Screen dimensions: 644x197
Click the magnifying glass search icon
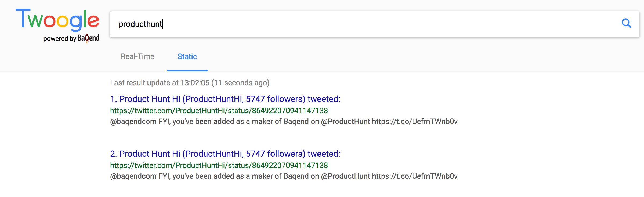tap(626, 24)
